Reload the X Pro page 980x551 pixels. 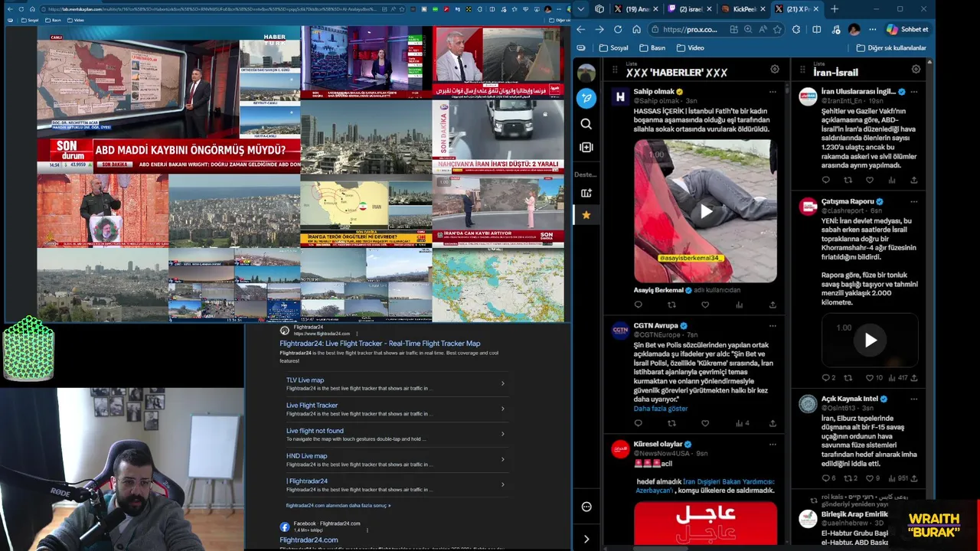click(x=618, y=29)
